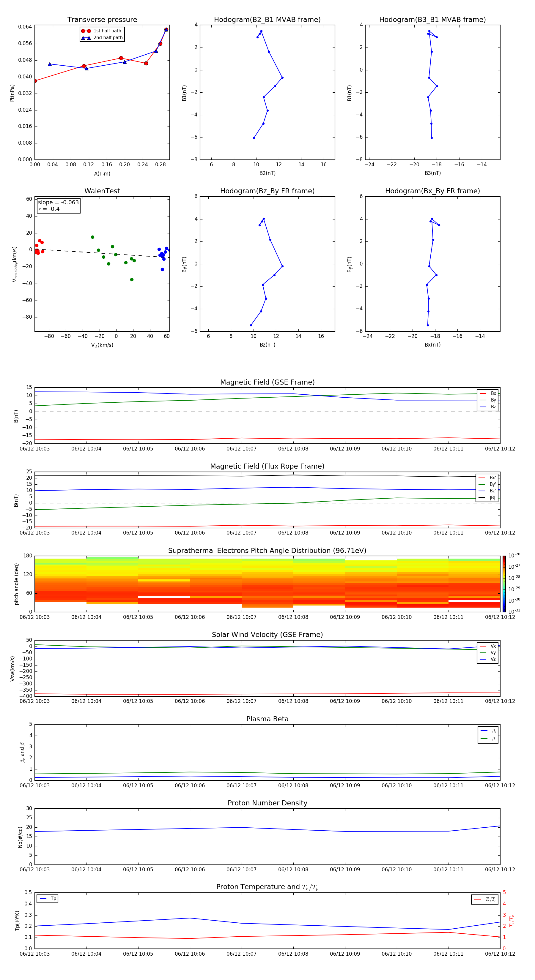The image size is (535, 980).
Task: Select the 'B3(nT)' x-axis label
Action: pyautogui.click(x=432, y=173)
